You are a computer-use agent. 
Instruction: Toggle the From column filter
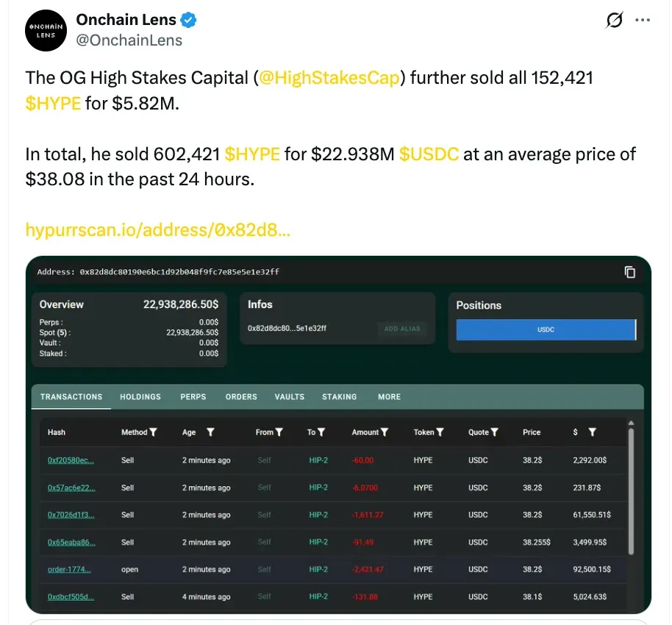(279, 432)
